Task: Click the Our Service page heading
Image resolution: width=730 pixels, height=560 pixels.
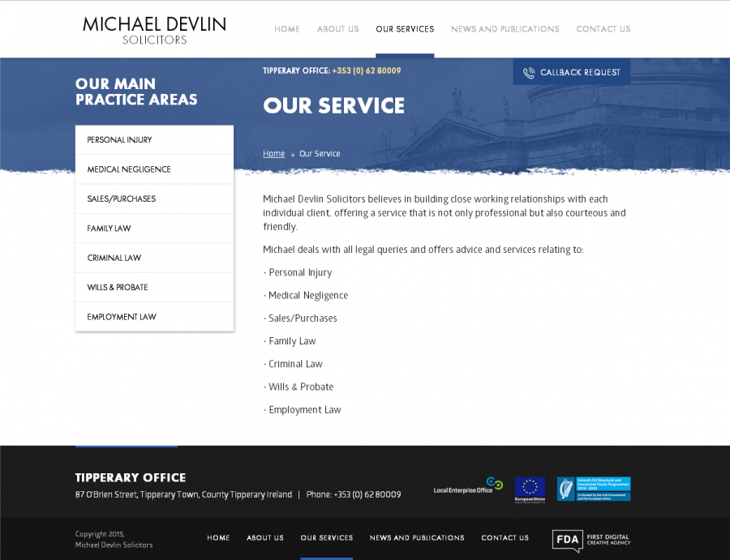Action: coord(334,105)
